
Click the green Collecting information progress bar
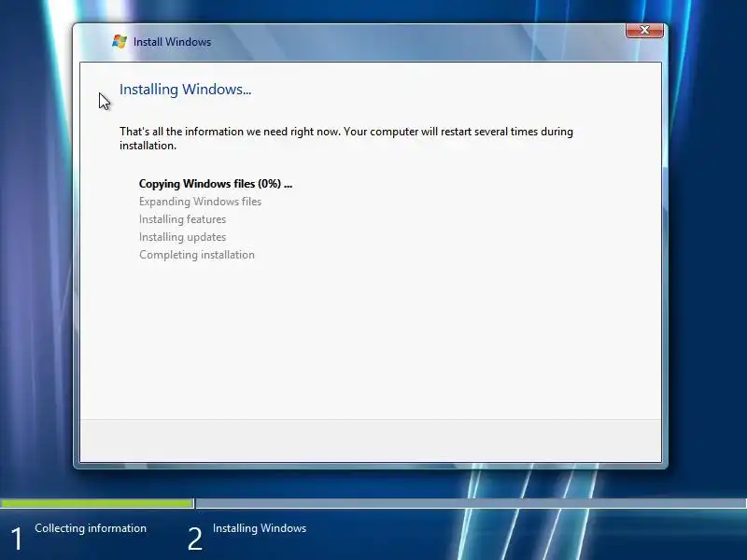(x=97, y=503)
